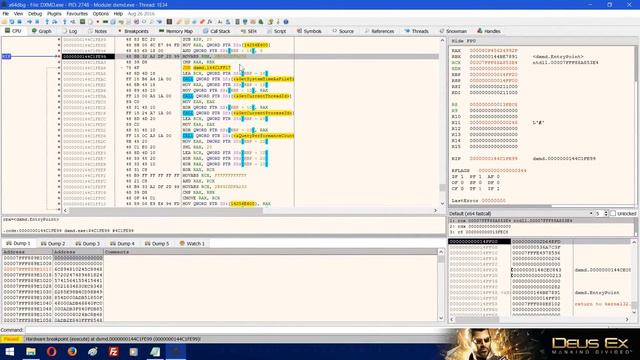
Task: Click the dump pane vertical scrollbar
Action: click(441, 285)
